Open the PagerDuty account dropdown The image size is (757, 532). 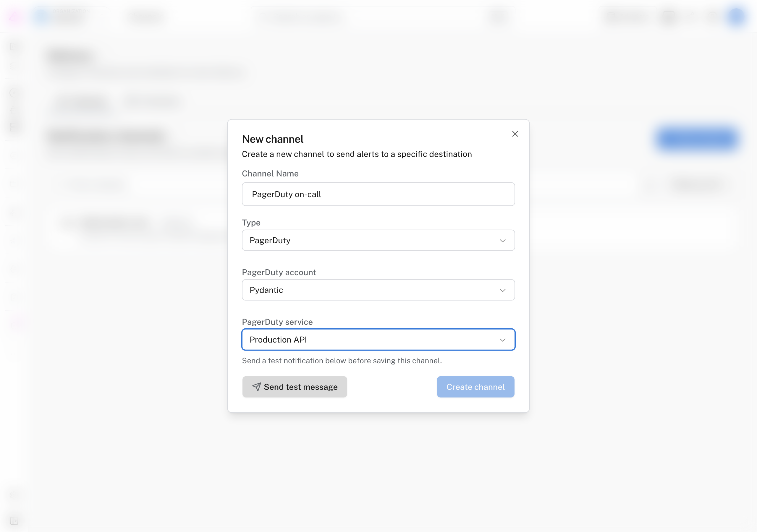378,290
